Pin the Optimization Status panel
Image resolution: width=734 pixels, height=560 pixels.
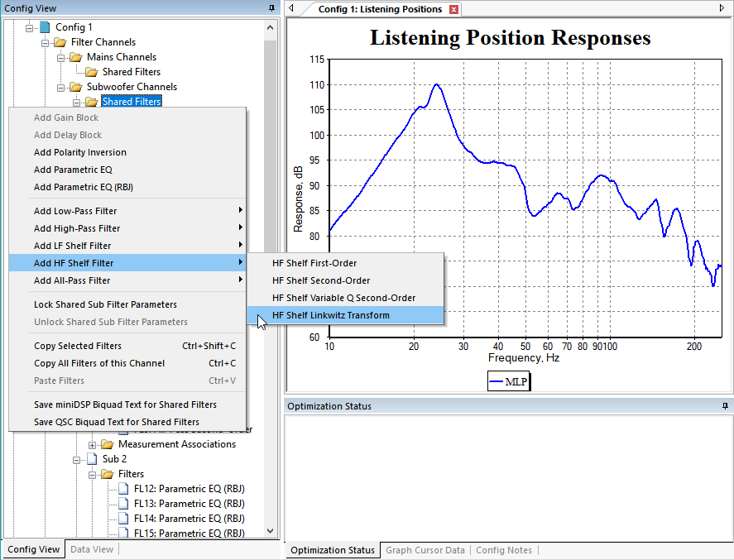coord(725,406)
